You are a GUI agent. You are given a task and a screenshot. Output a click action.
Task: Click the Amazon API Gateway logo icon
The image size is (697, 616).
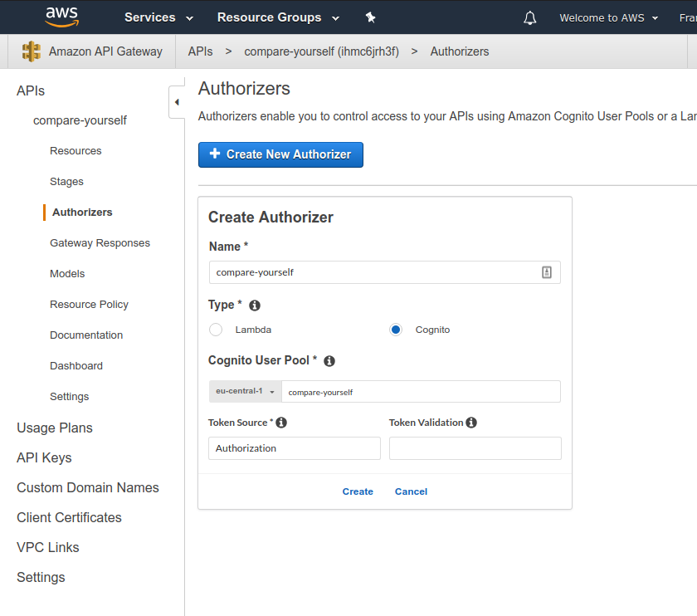pyautogui.click(x=32, y=51)
